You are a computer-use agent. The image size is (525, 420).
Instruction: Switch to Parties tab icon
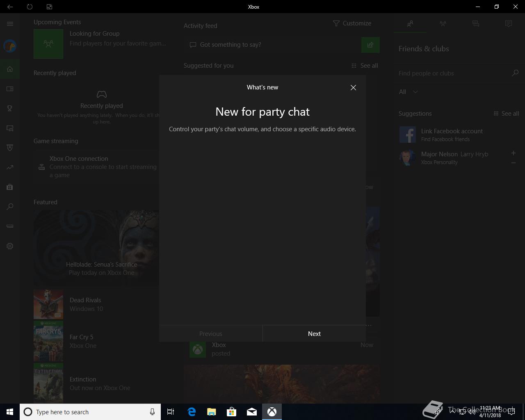(443, 24)
